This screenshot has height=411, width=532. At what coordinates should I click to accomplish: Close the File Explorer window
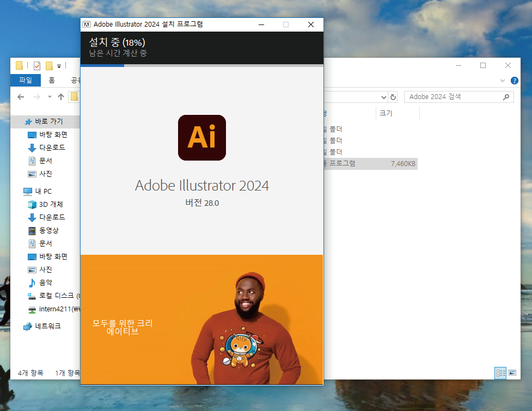[508, 65]
